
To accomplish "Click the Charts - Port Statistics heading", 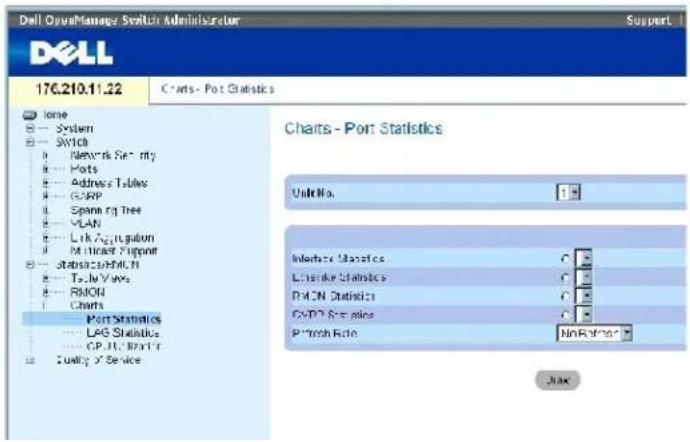I will coord(363,129).
